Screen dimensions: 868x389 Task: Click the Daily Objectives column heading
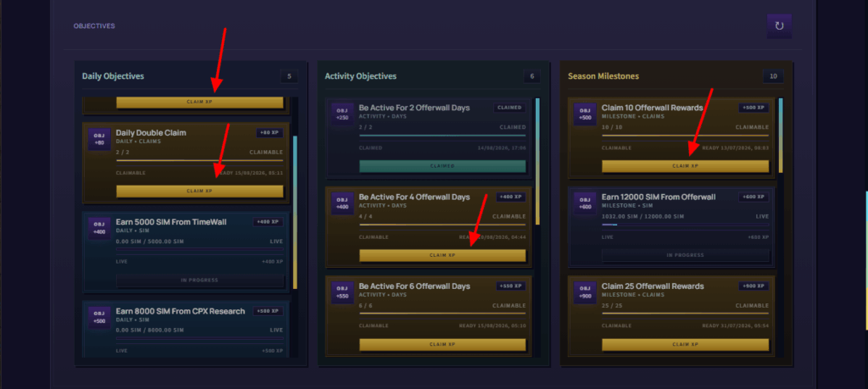[x=113, y=76]
